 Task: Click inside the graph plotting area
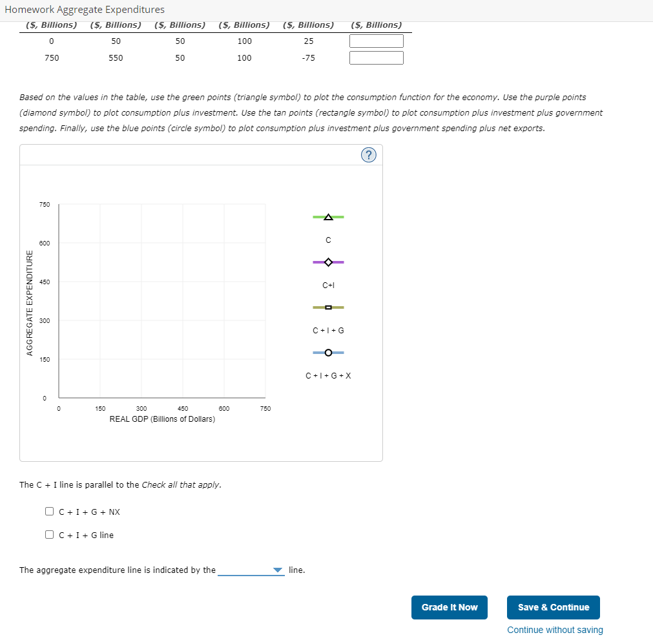click(161, 300)
